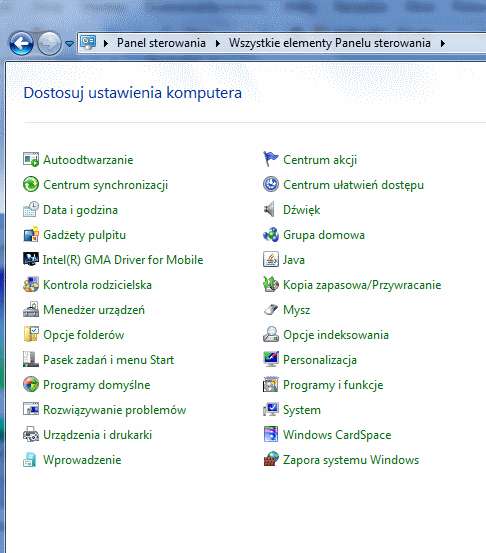Open the Centrum ułatwień dostępu icon
This screenshot has width=486, height=553.
(x=271, y=184)
